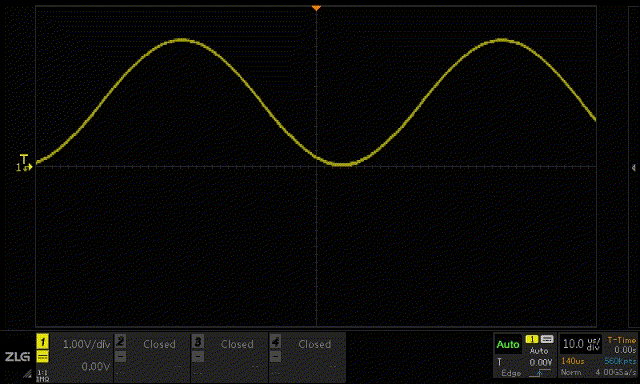Click the 560Kpts memory depth label

click(620, 361)
